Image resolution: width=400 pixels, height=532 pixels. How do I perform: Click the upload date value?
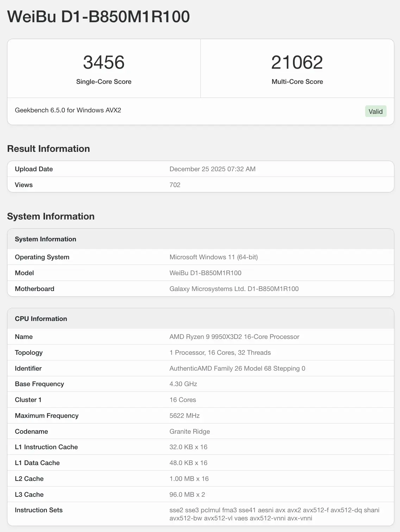pyautogui.click(x=212, y=169)
